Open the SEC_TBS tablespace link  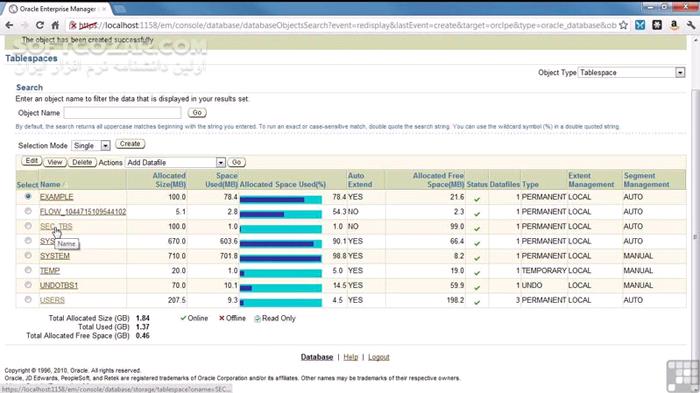coord(56,226)
